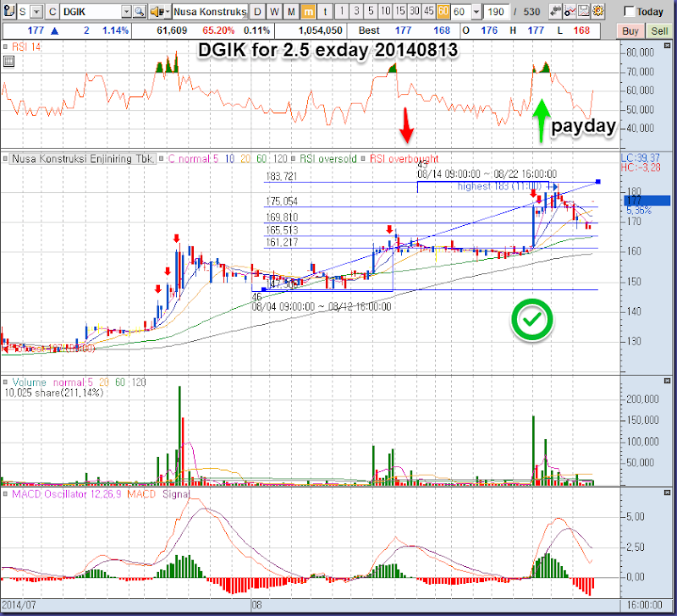
Task: Select the 5 minute interval button
Action: 371,11
